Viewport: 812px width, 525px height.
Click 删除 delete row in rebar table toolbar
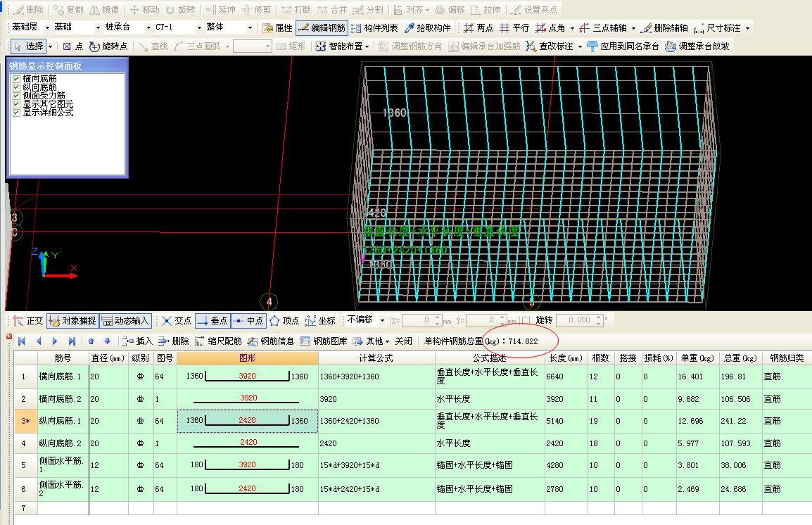[x=174, y=341]
